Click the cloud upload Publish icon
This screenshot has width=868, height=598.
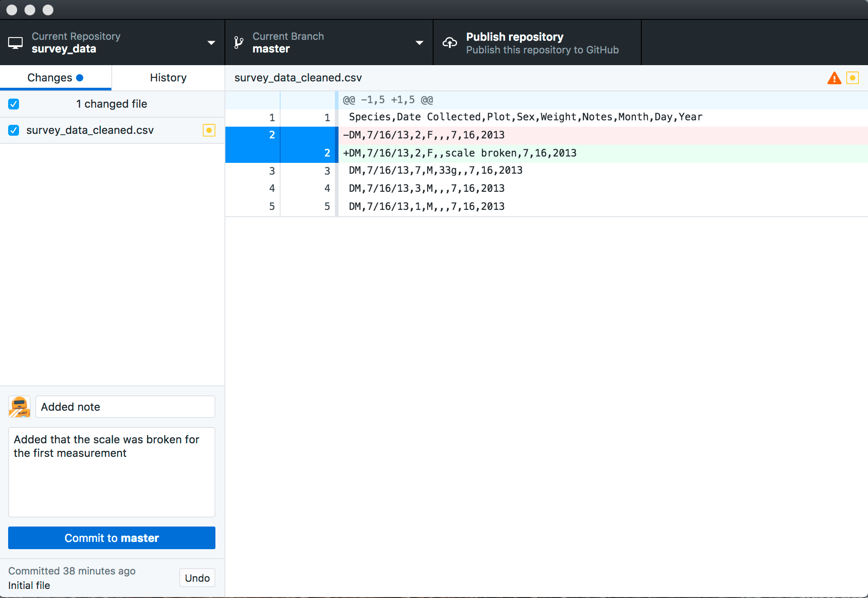pyautogui.click(x=450, y=42)
